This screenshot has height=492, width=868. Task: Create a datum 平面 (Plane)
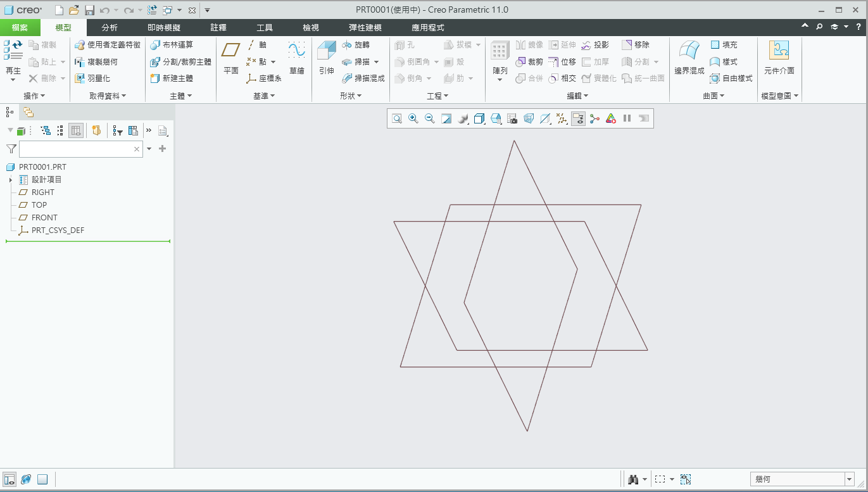[x=231, y=57]
